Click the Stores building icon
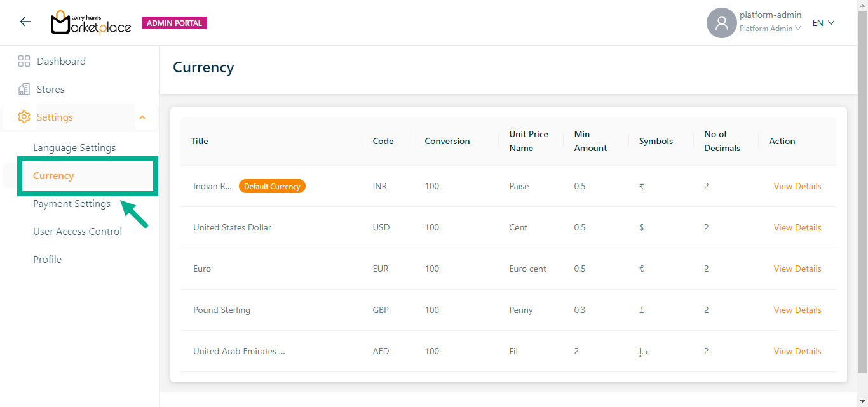Screen dimensions: 868x407 pyautogui.click(x=24, y=90)
